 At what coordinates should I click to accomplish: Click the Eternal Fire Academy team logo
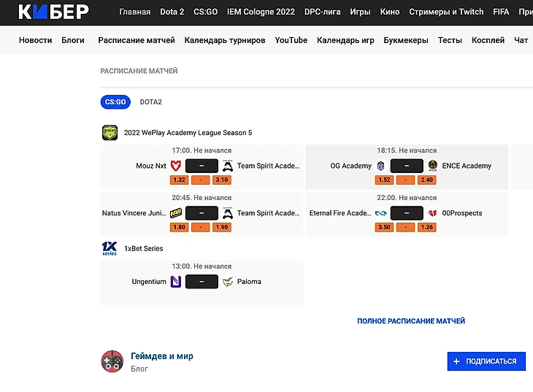380,213
